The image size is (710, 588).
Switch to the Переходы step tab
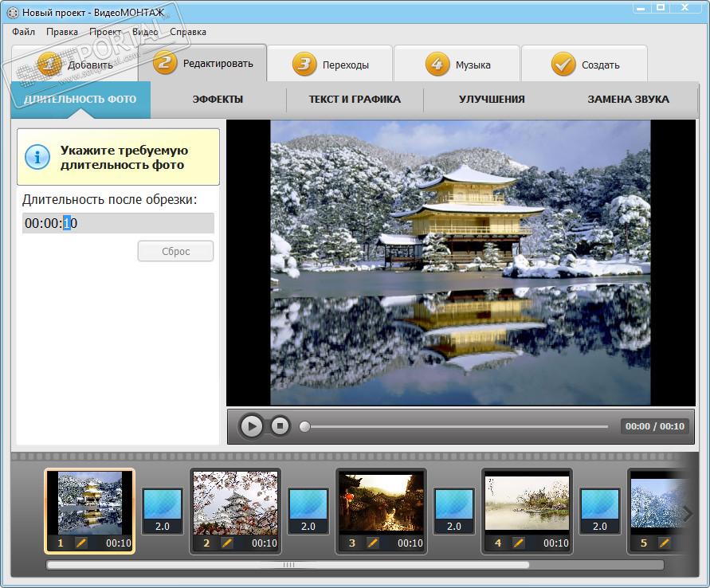coord(330,65)
